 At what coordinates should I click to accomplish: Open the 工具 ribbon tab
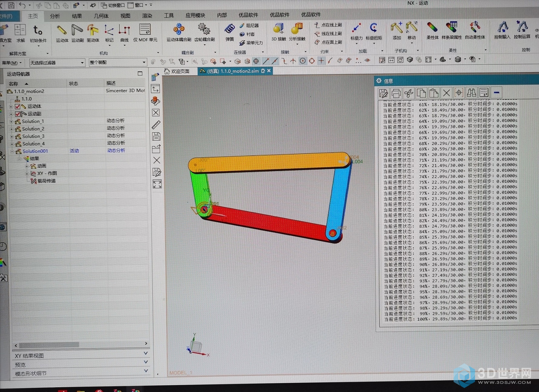pyautogui.click(x=169, y=15)
